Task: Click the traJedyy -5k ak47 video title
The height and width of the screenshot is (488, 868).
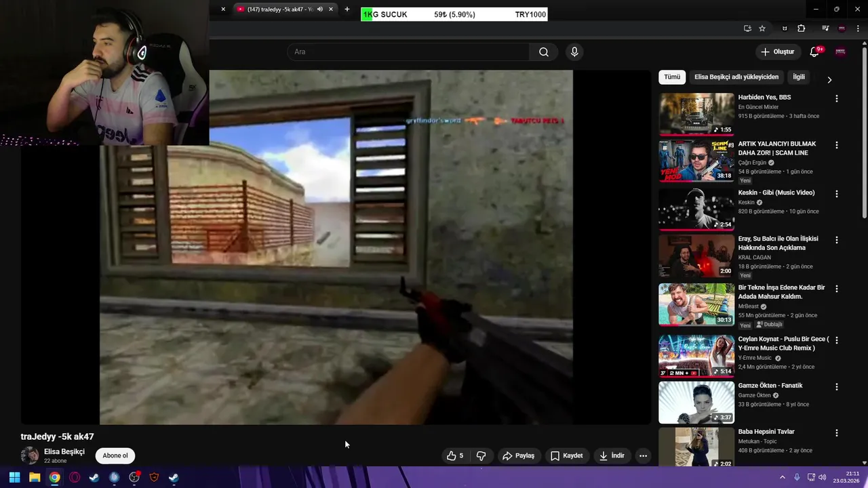Action: 58,436
